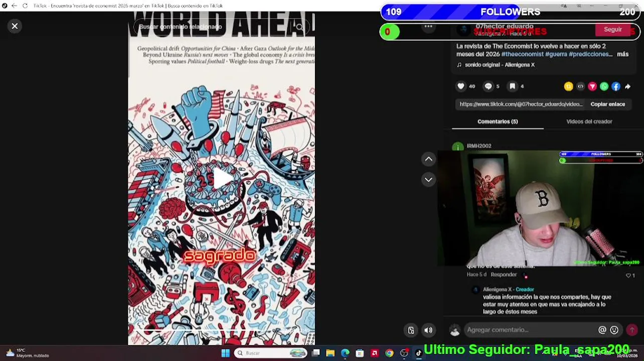
Task: Click the embed code icon
Action: 580,86
